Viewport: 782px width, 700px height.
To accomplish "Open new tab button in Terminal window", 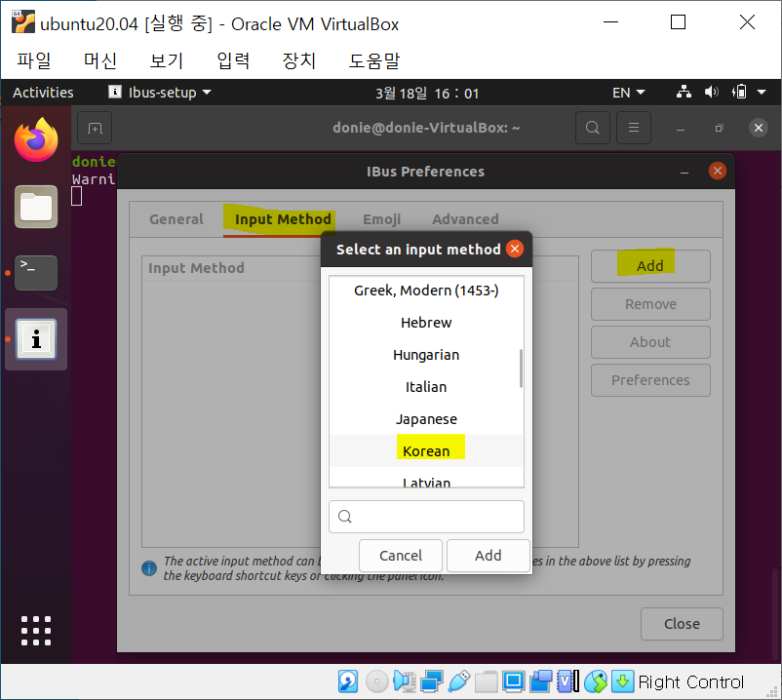I will (95, 128).
